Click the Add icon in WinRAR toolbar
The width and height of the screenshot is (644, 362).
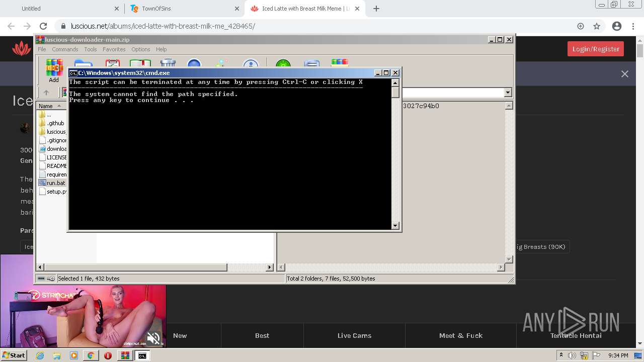54,70
